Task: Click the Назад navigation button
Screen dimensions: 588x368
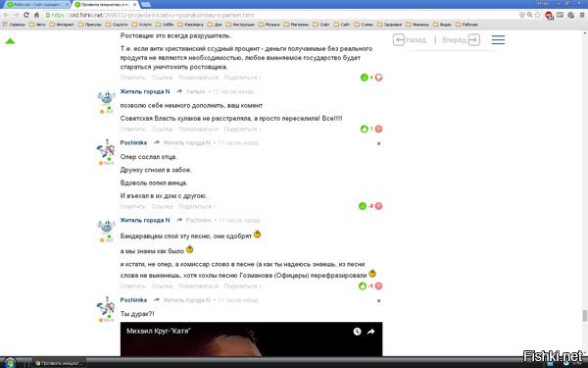Action: pyautogui.click(x=410, y=40)
